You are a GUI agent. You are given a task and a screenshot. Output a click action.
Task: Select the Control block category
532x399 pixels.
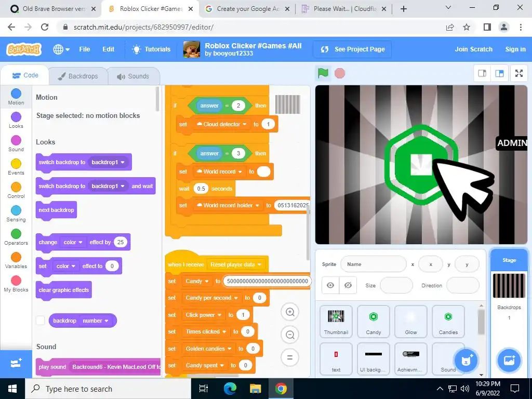click(16, 190)
